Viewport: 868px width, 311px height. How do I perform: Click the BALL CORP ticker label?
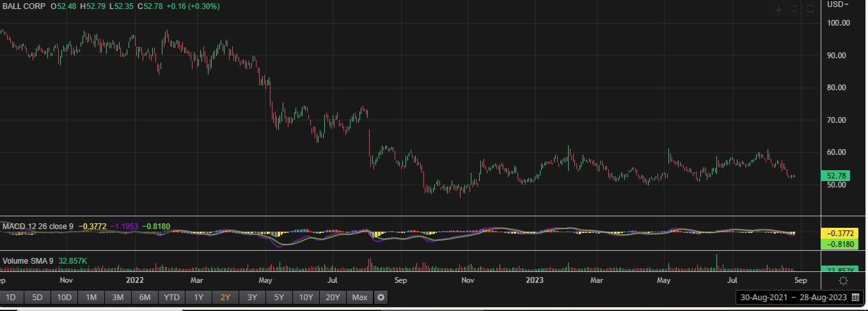(22, 6)
